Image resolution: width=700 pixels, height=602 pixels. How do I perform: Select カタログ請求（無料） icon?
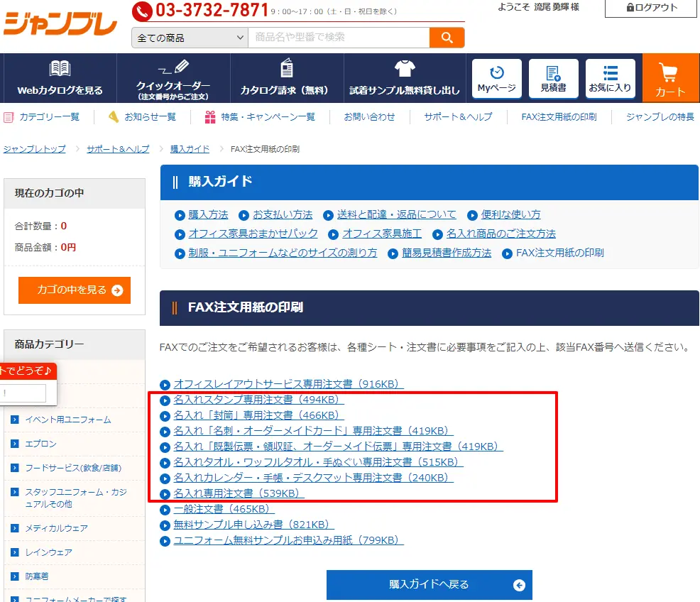click(287, 69)
